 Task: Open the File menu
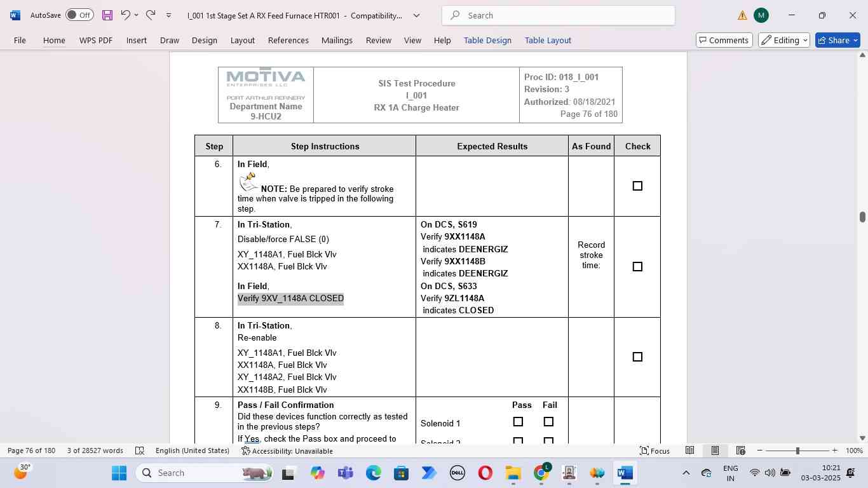coord(20,40)
